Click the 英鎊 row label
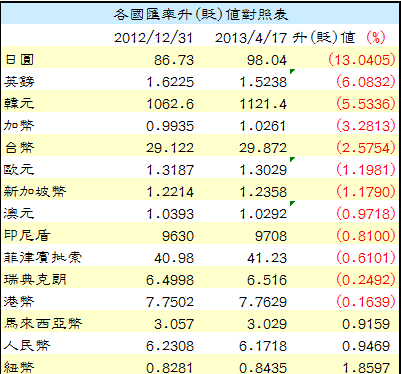 click(x=19, y=82)
